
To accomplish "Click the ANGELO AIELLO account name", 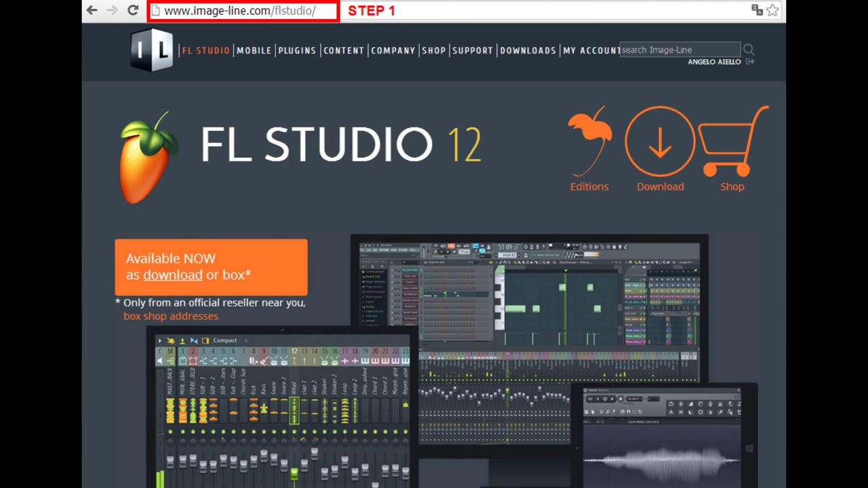I will pyautogui.click(x=714, y=62).
